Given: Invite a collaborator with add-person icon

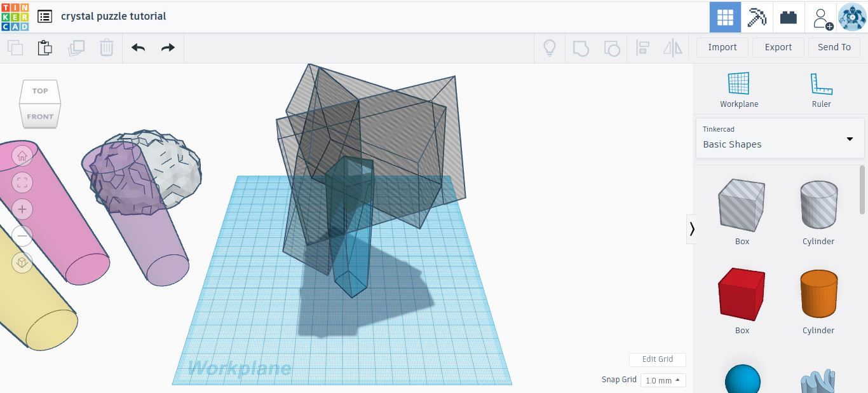Looking at the screenshot, I should click(822, 18).
